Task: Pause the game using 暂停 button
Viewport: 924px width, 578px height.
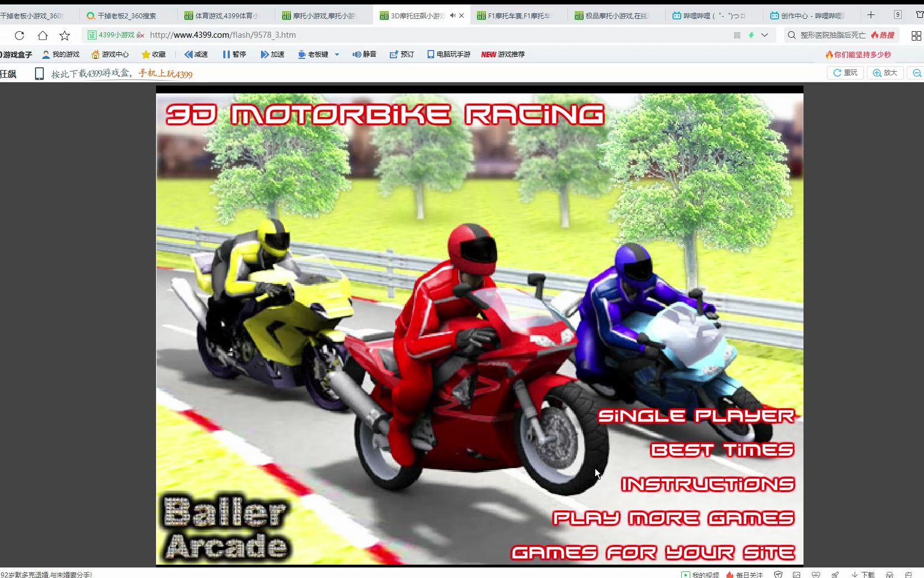Action: (x=234, y=54)
